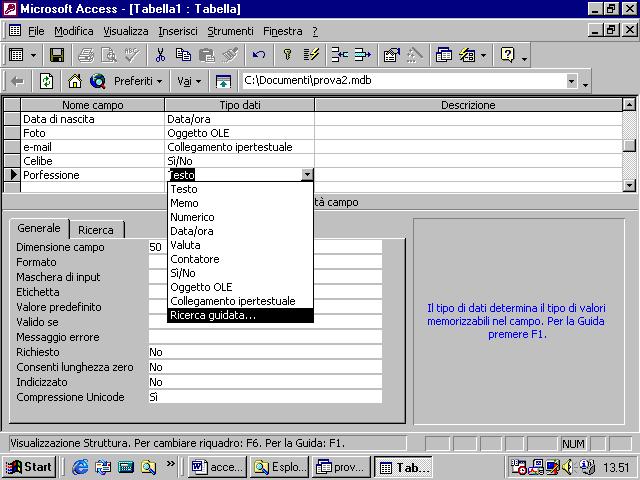This screenshot has width=640, height=480.
Task: Select the Generale tab
Action: (39, 228)
